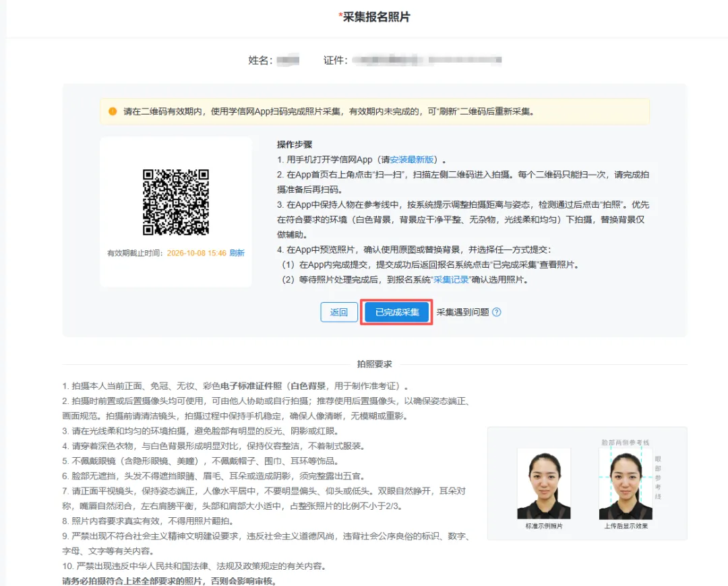Click the 脸部两侧参考线 label above the photo
The width and height of the screenshot is (728, 586).
(x=626, y=442)
